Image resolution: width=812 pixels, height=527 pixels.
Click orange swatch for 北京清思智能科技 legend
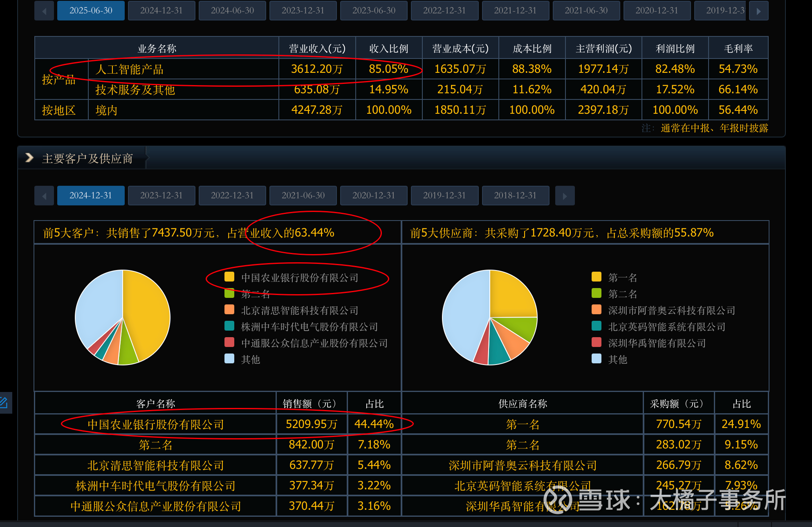[229, 310]
